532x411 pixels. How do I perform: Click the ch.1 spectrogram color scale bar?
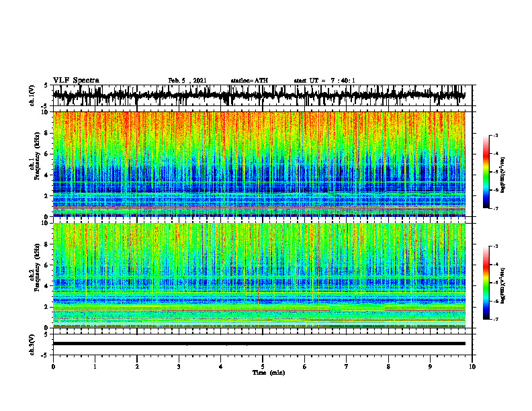(x=486, y=172)
